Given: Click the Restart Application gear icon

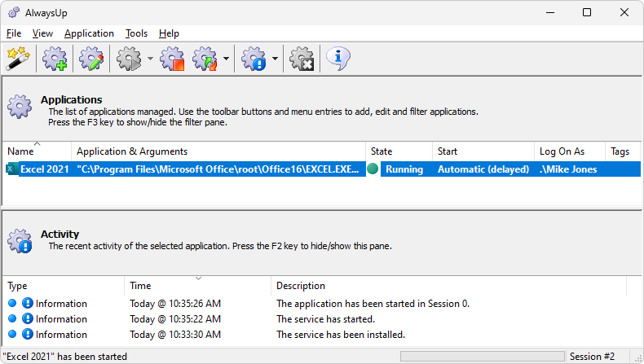Looking at the screenshot, I should pyautogui.click(x=205, y=59).
